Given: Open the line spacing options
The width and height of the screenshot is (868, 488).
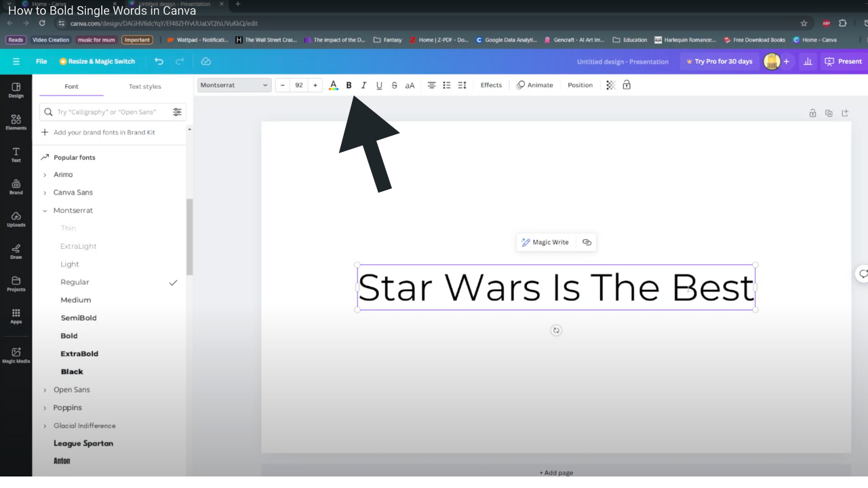Looking at the screenshot, I should click(x=462, y=85).
